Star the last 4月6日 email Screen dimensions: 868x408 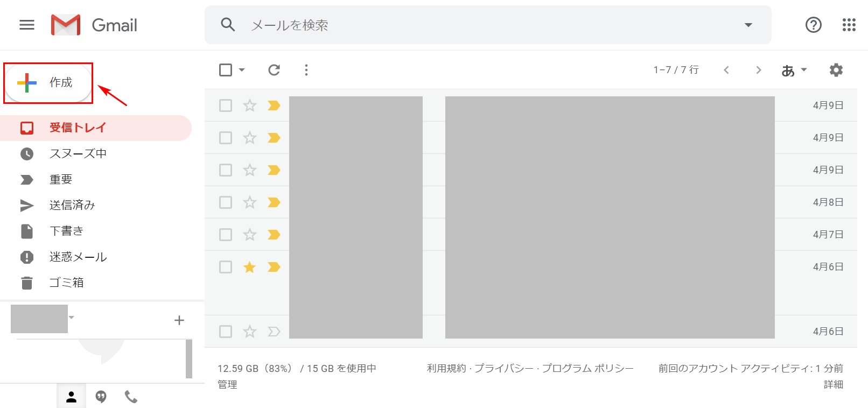coord(249,332)
